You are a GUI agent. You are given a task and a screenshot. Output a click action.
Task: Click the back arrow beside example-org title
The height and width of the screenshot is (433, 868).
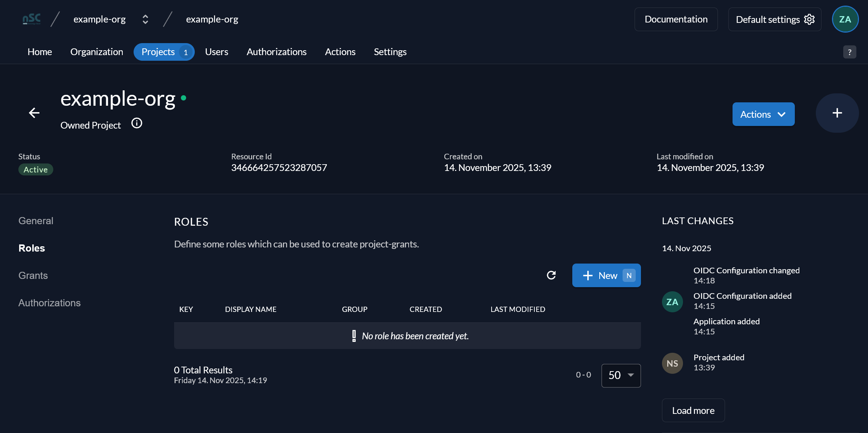[x=34, y=113]
